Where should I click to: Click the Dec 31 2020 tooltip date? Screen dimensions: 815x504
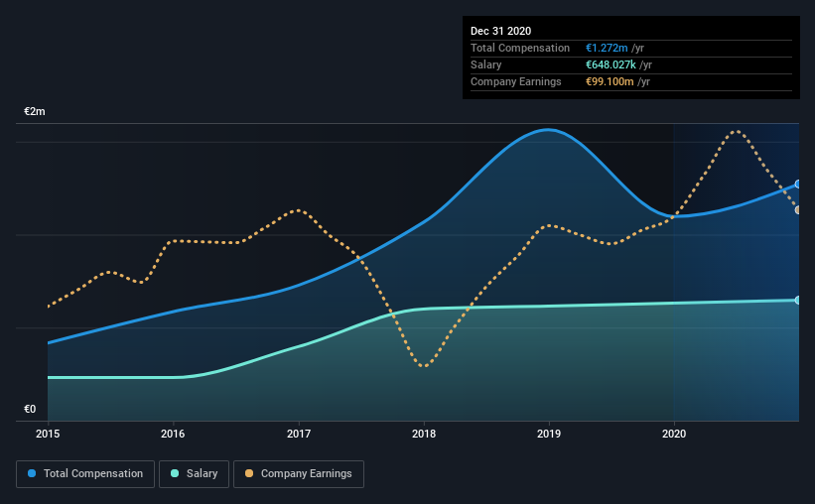tap(500, 31)
